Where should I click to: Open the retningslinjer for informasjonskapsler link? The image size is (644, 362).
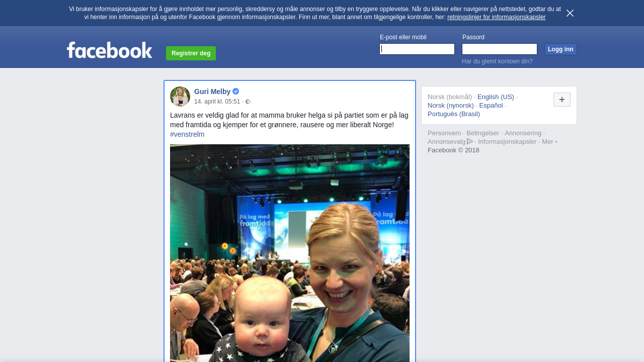[496, 17]
